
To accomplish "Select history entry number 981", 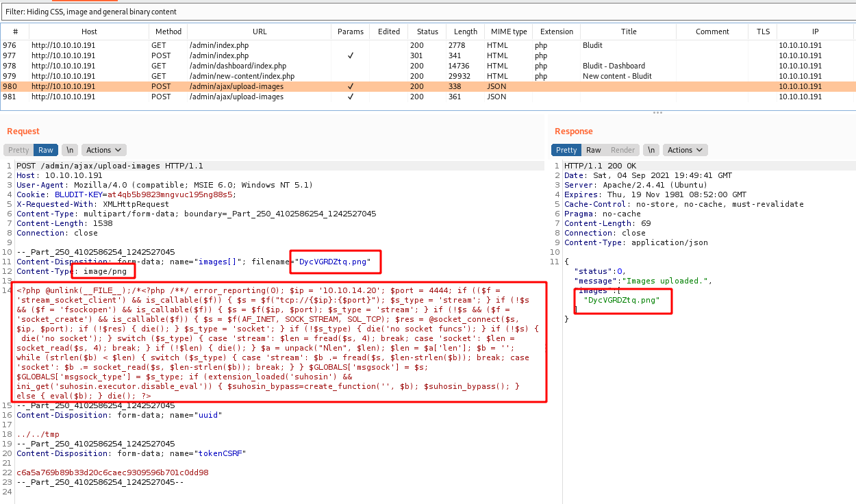I will [428, 97].
